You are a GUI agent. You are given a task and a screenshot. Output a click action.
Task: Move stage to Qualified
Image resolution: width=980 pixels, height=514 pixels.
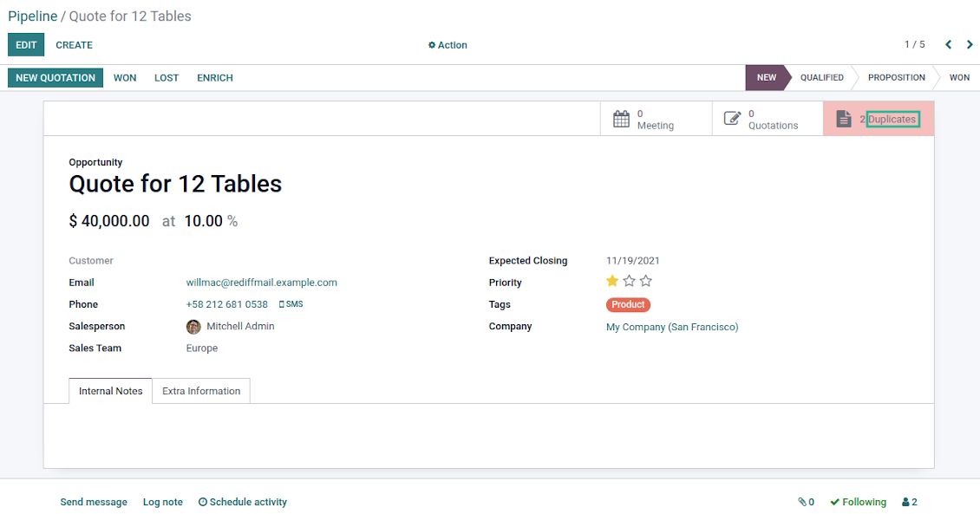[821, 78]
